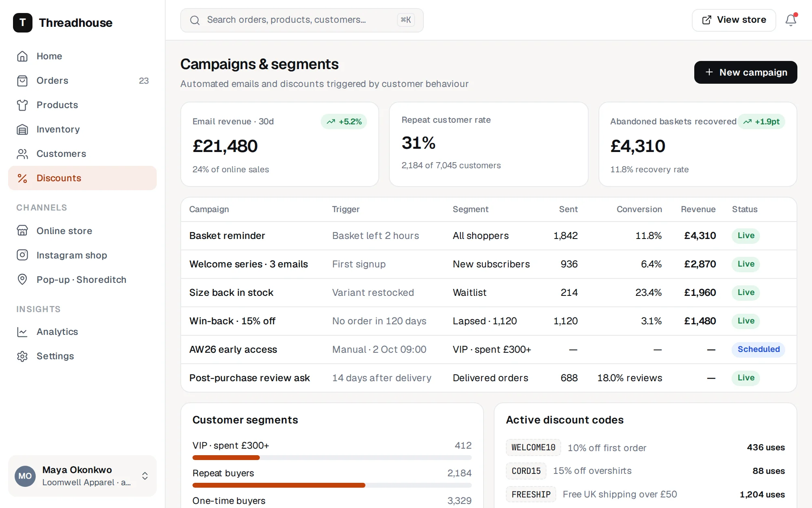Click the Inventory warehouse icon

coord(22,129)
